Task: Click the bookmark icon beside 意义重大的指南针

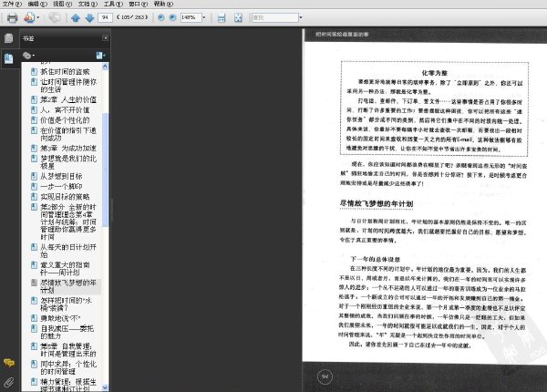Action: (34, 265)
